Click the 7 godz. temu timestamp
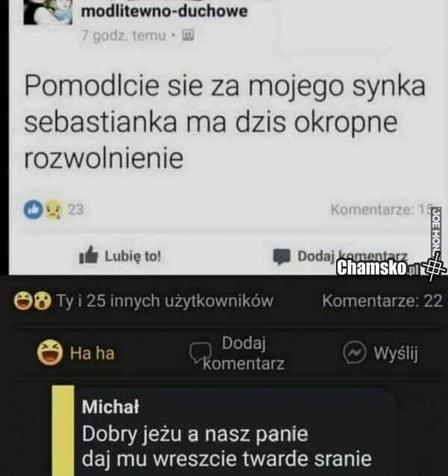The height and width of the screenshot is (476, 448). 124,36
